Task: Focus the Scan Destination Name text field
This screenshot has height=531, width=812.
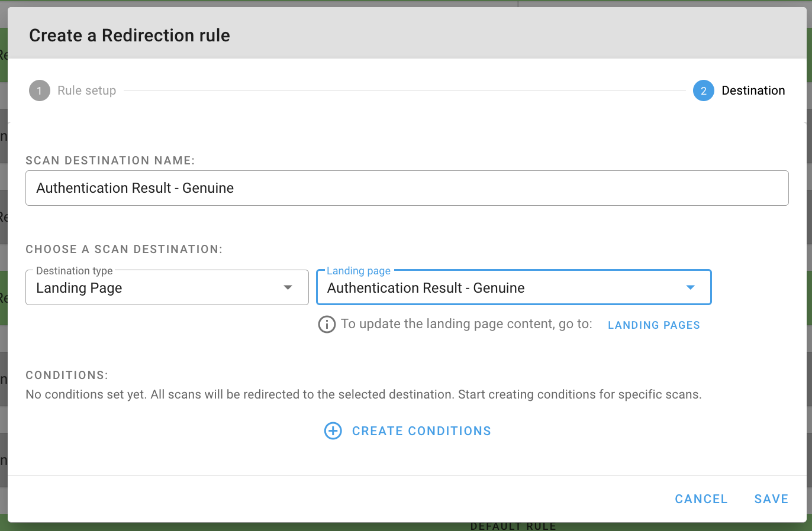Action: (407, 188)
